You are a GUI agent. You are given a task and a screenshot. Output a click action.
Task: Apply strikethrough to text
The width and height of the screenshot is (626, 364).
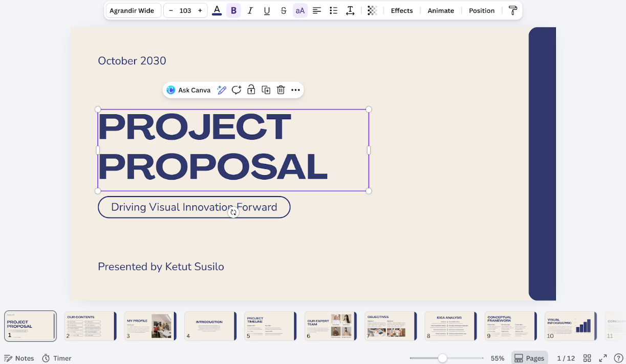pos(284,11)
